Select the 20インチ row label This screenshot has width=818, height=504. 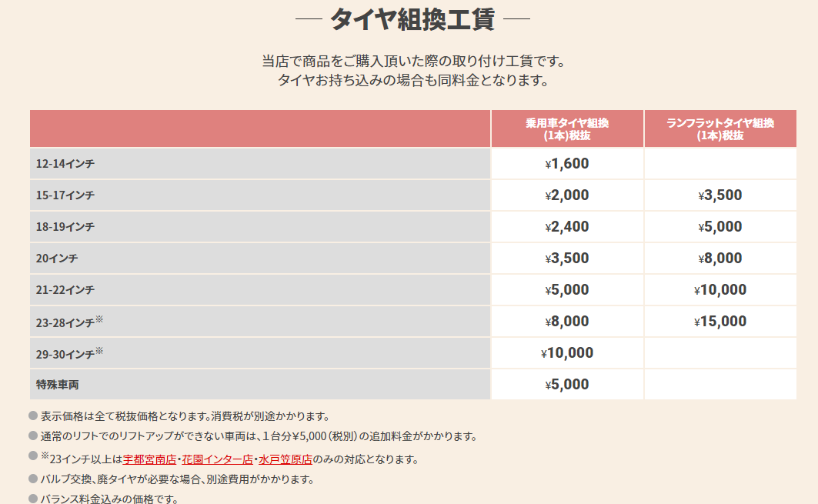57,259
